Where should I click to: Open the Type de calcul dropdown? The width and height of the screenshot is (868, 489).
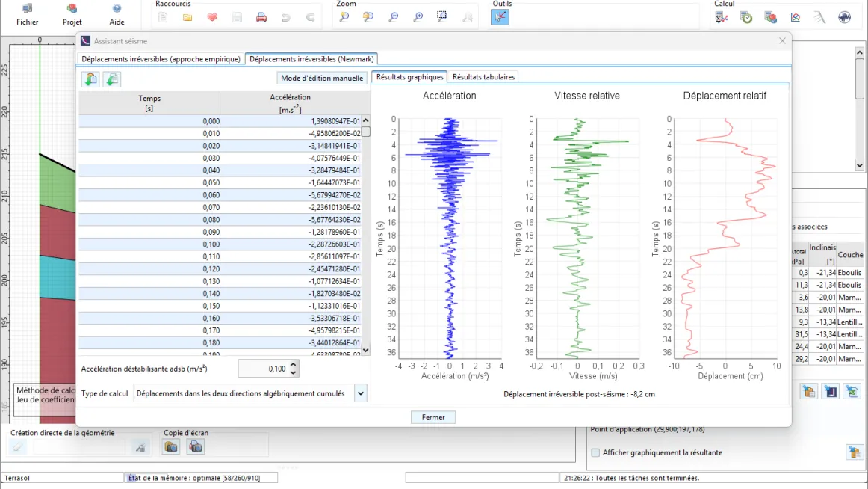tap(361, 393)
